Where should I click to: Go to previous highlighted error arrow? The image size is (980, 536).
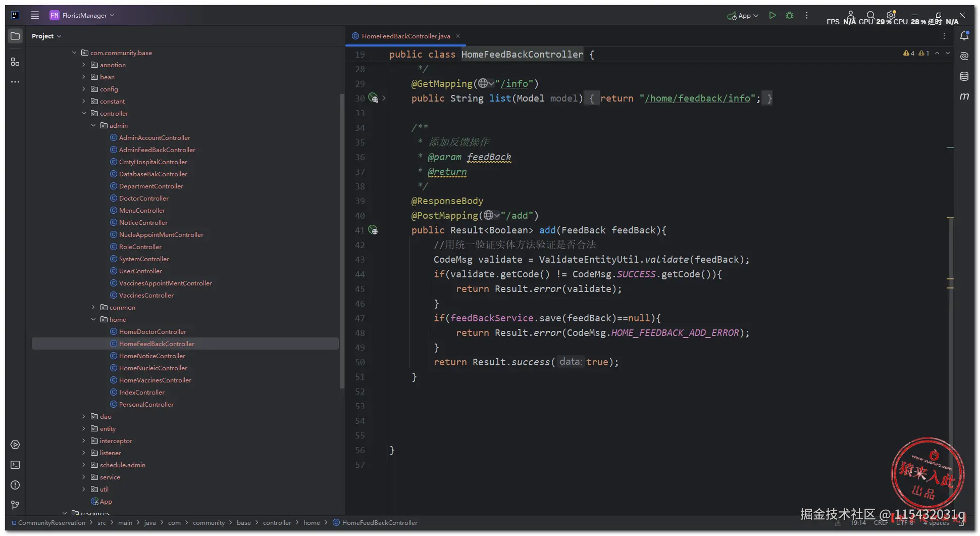tap(937, 53)
